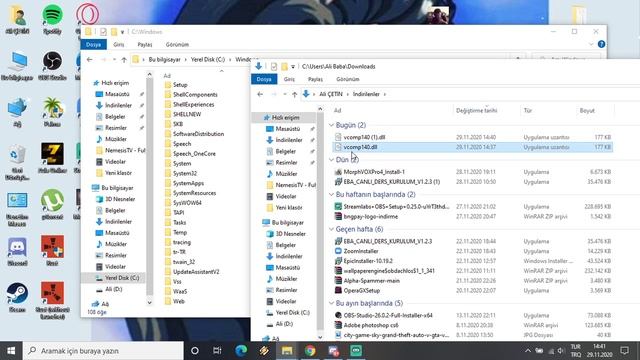Select OperaGXSetup installer file
Image resolution: width=640 pixels, height=360 pixels.
coord(362,291)
